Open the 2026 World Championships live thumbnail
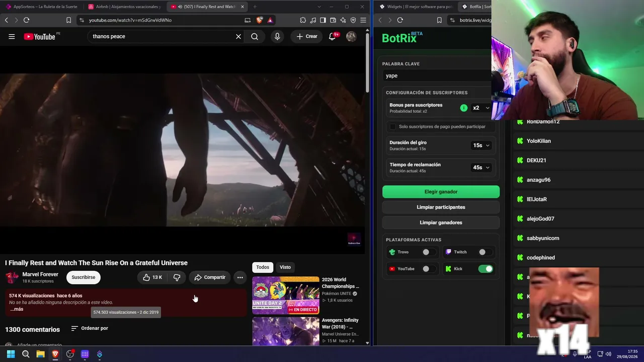 (286, 295)
